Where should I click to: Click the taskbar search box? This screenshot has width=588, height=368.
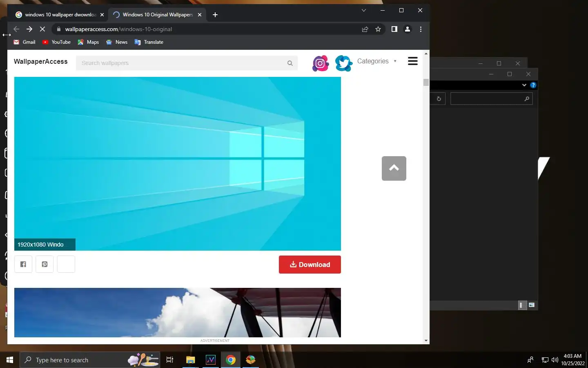click(90, 360)
